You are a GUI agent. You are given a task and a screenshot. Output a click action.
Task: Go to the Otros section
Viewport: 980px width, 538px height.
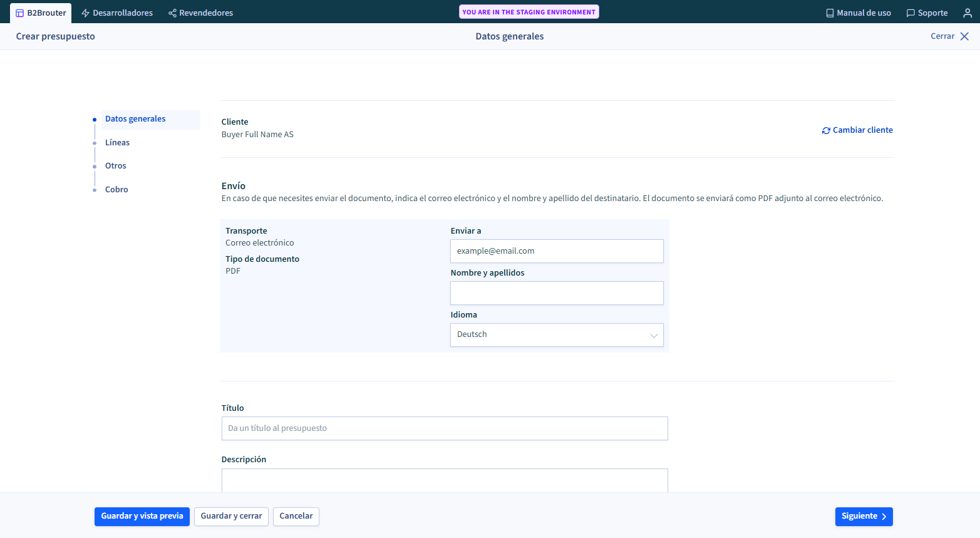[116, 165]
